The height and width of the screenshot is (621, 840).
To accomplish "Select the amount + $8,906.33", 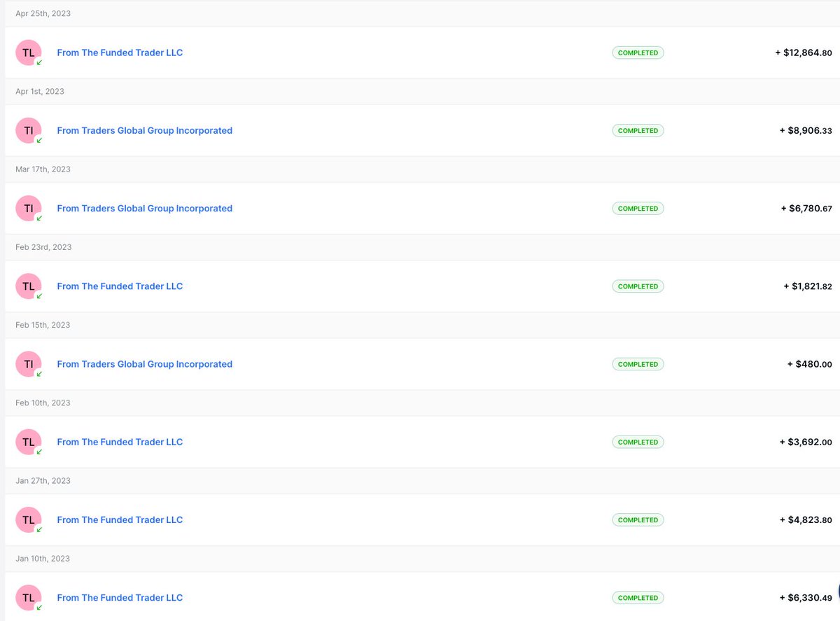I will pos(806,130).
